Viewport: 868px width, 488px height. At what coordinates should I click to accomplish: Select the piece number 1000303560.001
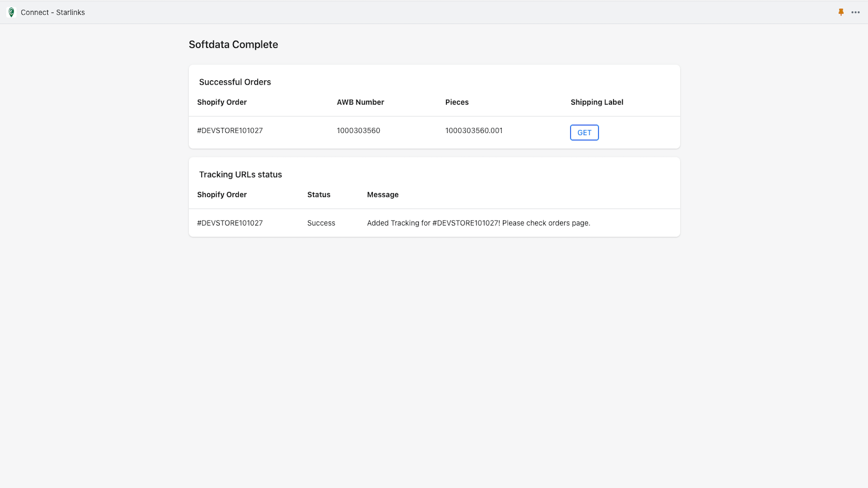pos(474,131)
